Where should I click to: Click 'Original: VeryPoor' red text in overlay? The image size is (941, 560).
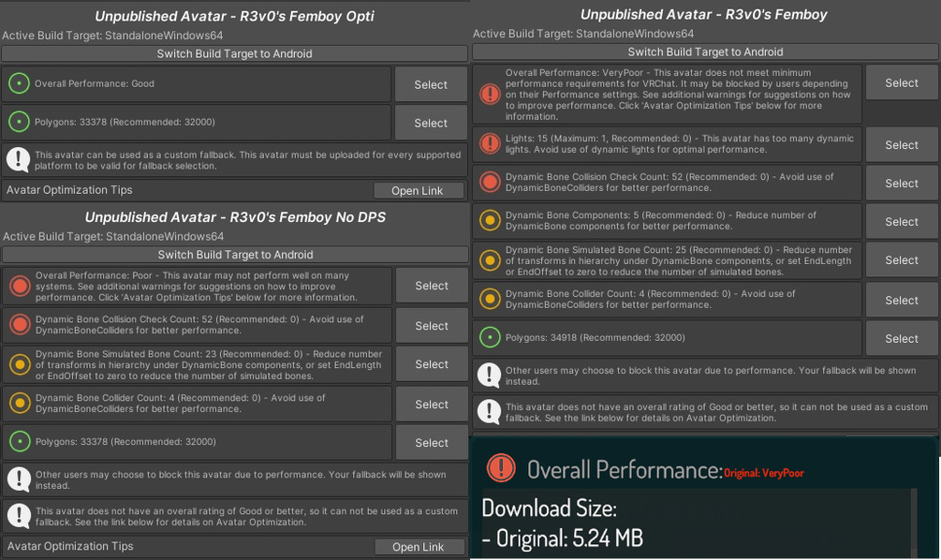763,473
